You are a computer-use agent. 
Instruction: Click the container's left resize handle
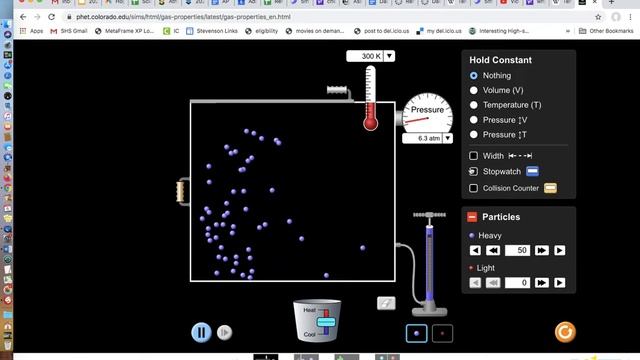click(180, 191)
